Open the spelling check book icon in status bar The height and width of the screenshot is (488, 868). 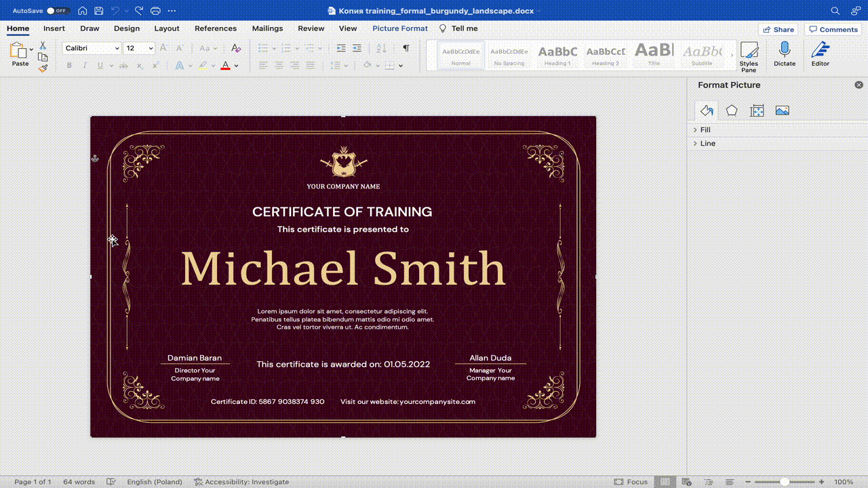pos(111,482)
